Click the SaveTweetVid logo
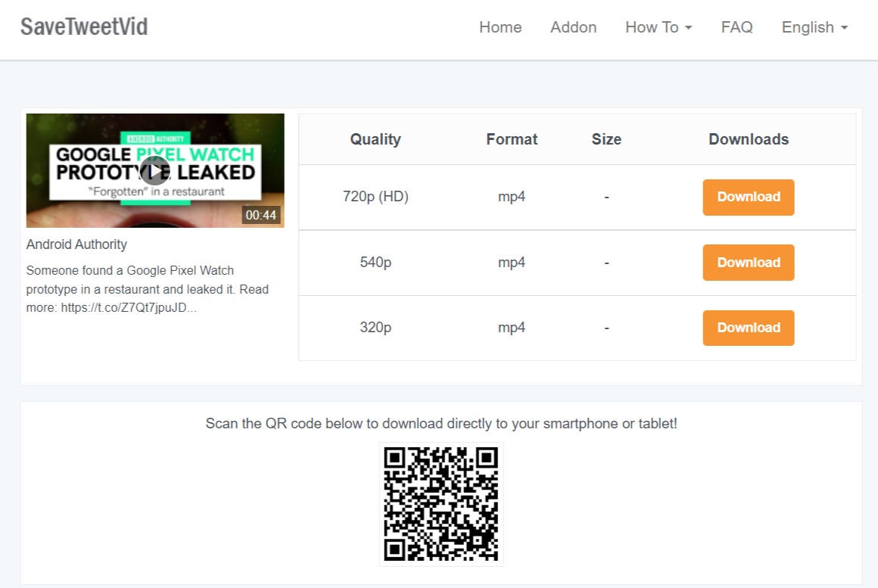This screenshot has width=878, height=588. point(84,27)
